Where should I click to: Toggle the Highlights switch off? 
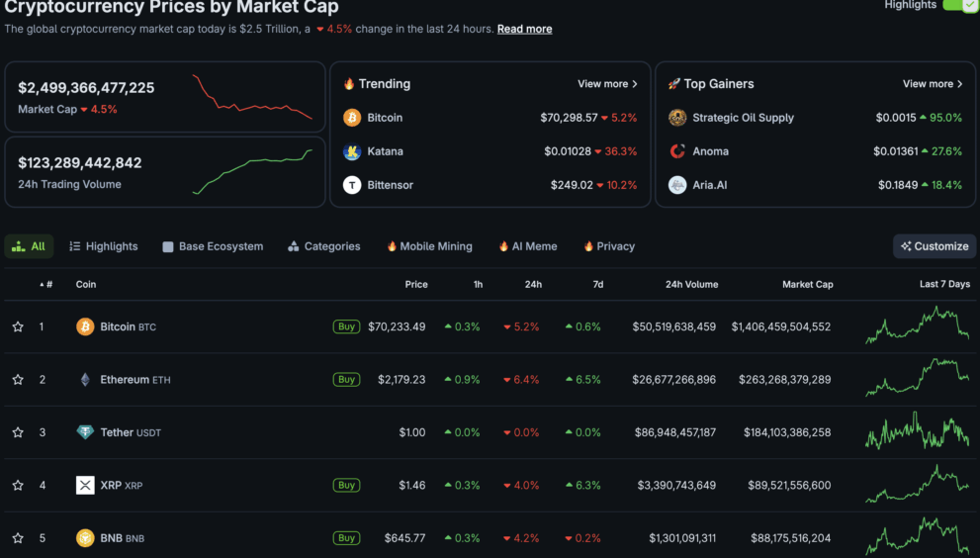click(960, 5)
